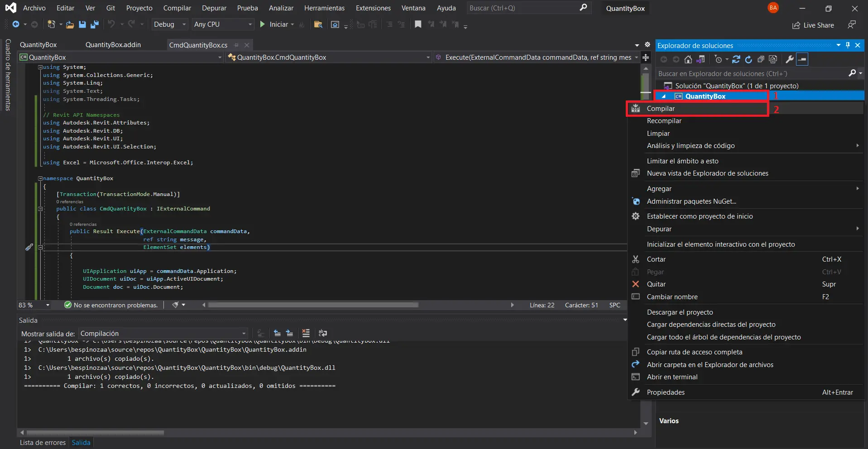Collapse All items in Solution Explorer
The height and width of the screenshot is (449, 868).
[x=761, y=59]
